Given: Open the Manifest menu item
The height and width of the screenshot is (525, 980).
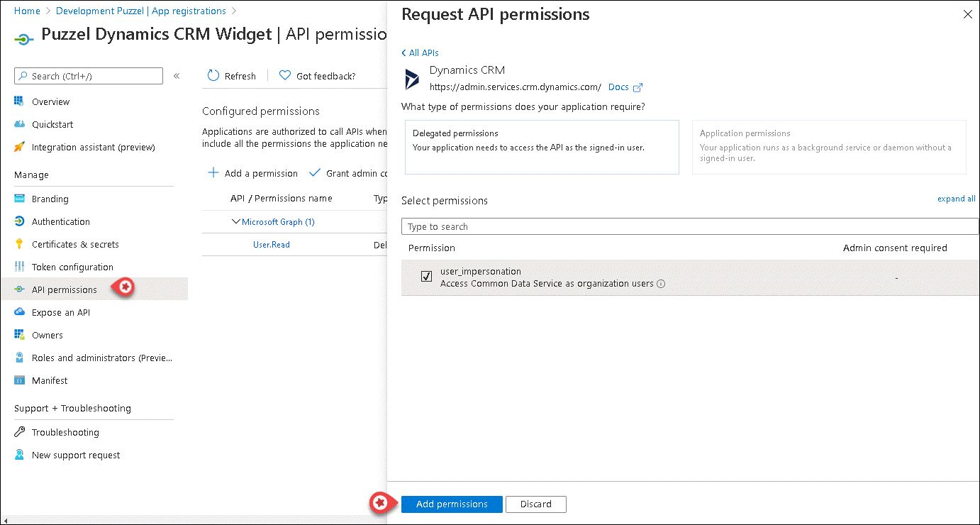Looking at the screenshot, I should (x=50, y=380).
